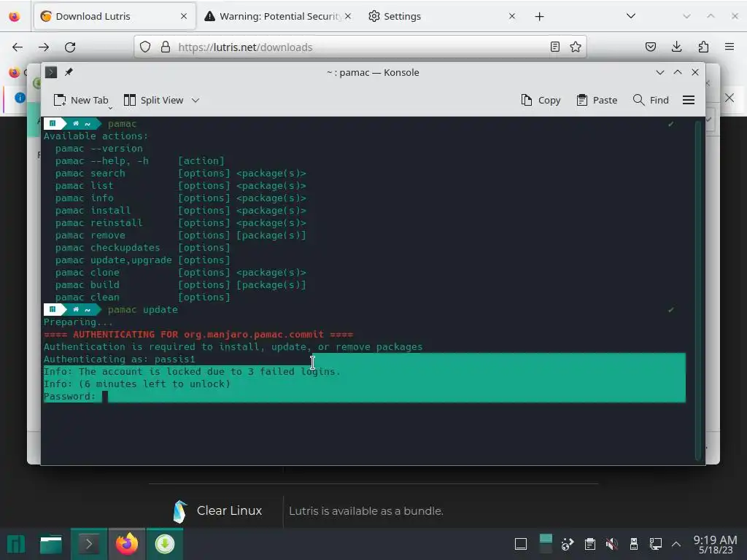The width and height of the screenshot is (747, 560).
Task: Click 'Info: (6 minutes left to unlock)'
Action: 137,384
